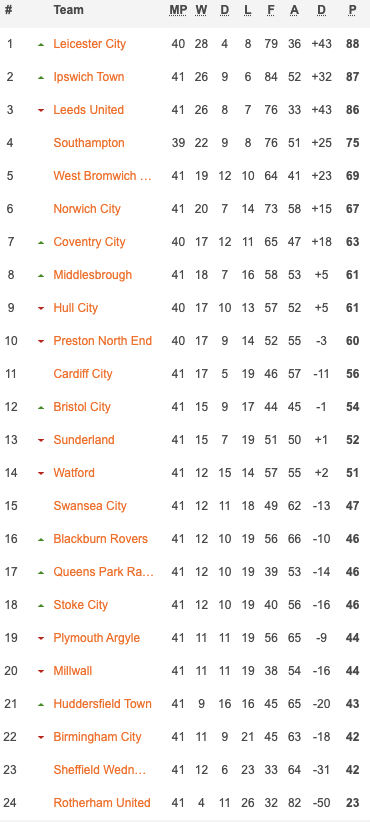The width and height of the screenshot is (370, 822).
Task: Open the Sheffield Wednesday team link
Action: coord(100,770)
